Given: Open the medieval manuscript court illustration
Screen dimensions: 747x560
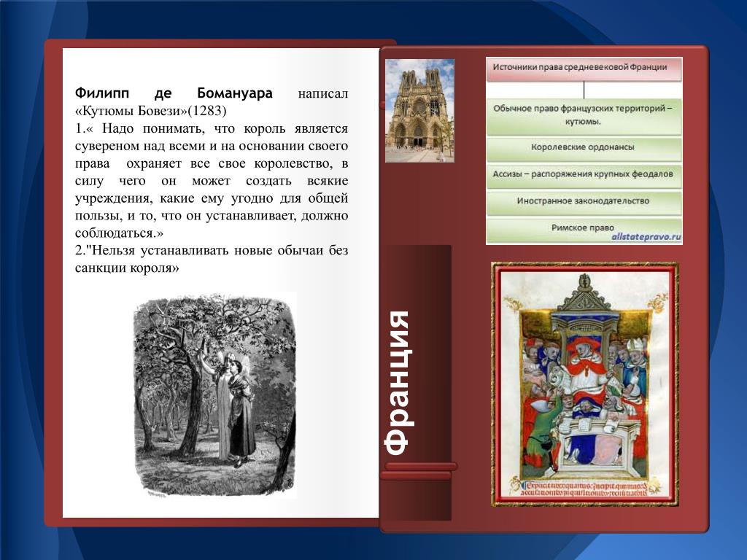Looking at the screenshot, I should pyautogui.click(x=584, y=384).
